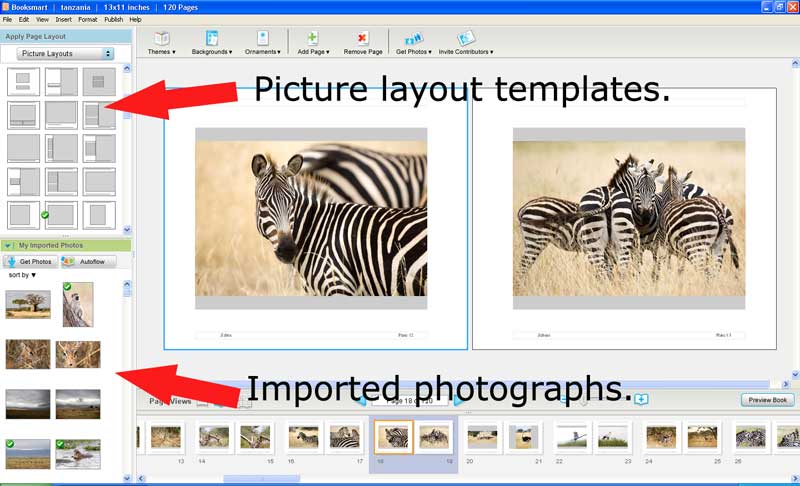
Task: Select the wide savanna photo with checkmark
Action: [28, 454]
